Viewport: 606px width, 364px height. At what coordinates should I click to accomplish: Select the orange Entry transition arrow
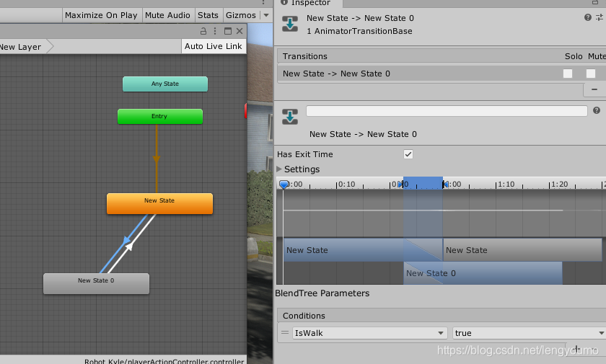[157, 159]
